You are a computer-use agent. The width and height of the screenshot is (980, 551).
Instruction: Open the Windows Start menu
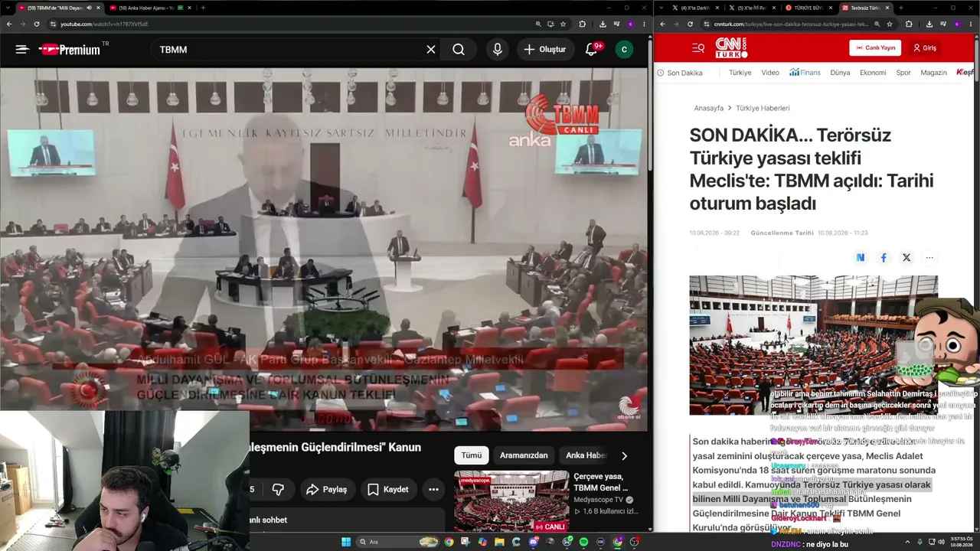coord(345,542)
